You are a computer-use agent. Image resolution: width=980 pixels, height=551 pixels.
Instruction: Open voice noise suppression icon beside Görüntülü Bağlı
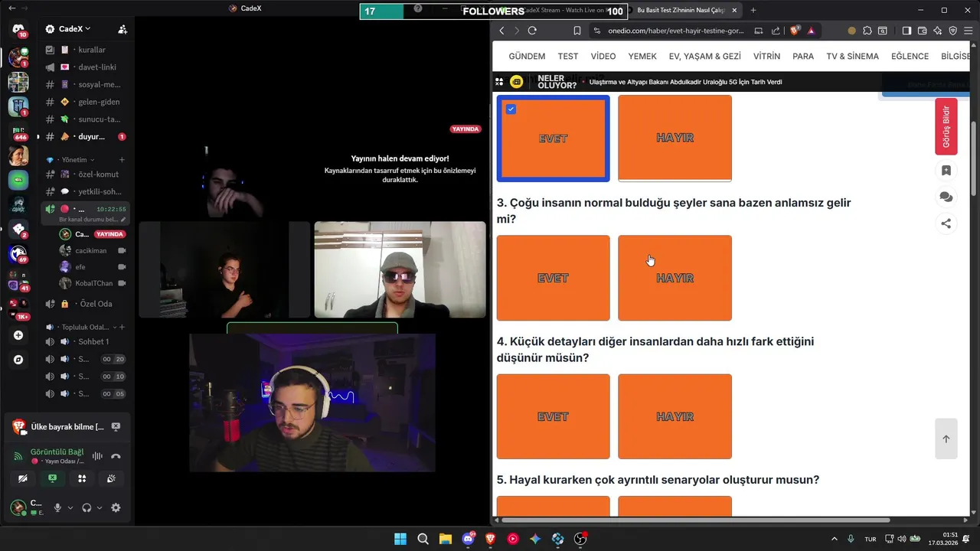(97, 456)
